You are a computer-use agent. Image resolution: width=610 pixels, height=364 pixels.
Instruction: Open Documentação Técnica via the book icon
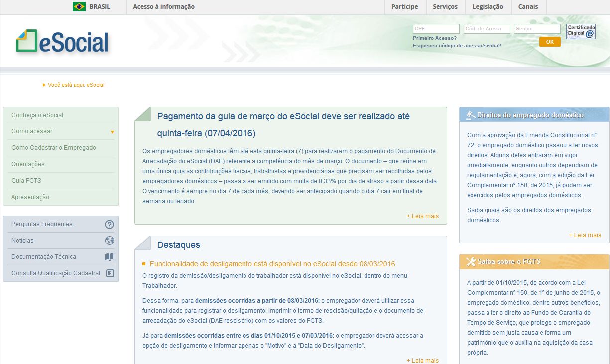pos(109,256)
